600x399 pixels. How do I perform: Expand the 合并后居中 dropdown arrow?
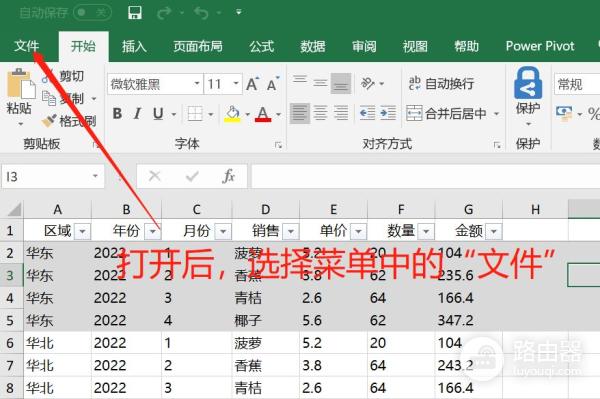pyautogui.click(x=496, y=114)
